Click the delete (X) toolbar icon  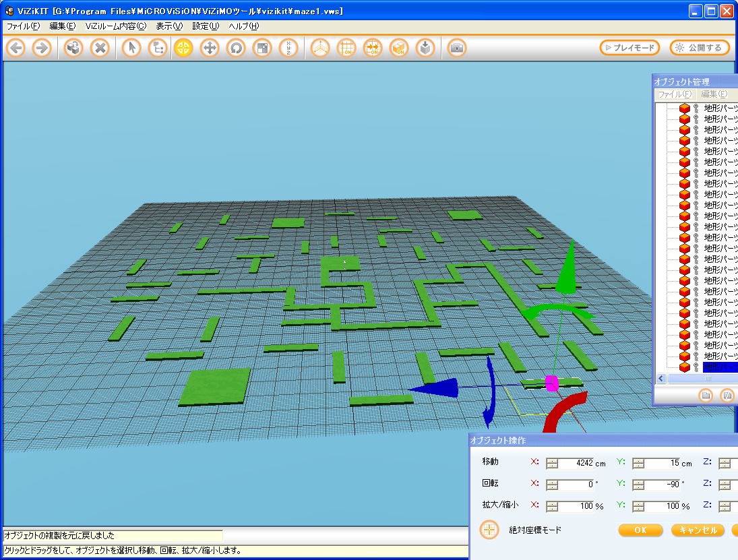tap(100, 48)
